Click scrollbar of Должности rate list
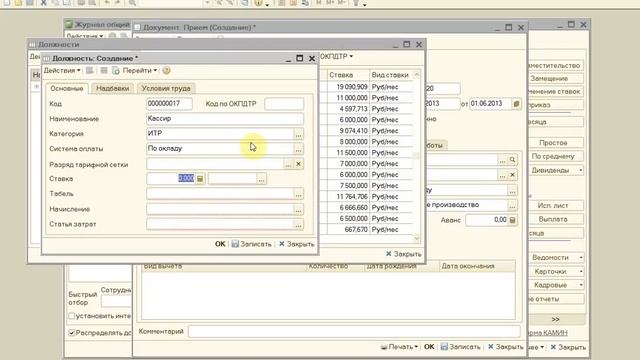Screen dimensions: 640x360 [416, 156]
